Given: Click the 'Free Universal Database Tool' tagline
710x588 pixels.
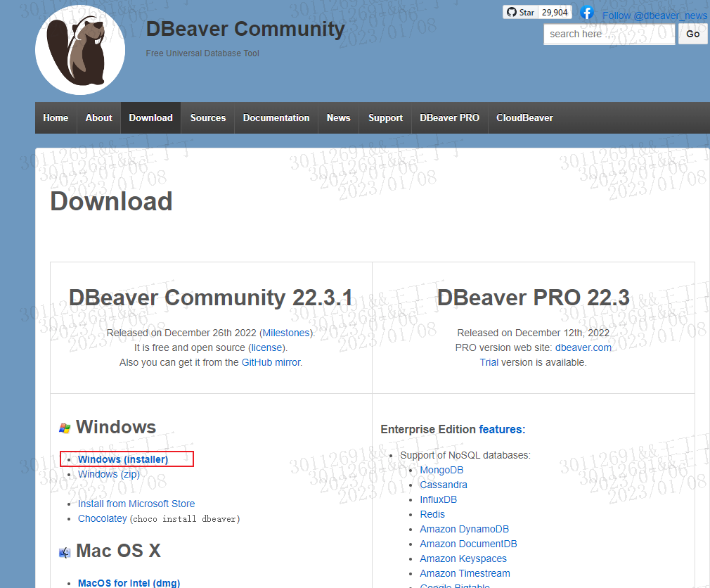Looking at the screenshot, I should [x=202, y=53].
